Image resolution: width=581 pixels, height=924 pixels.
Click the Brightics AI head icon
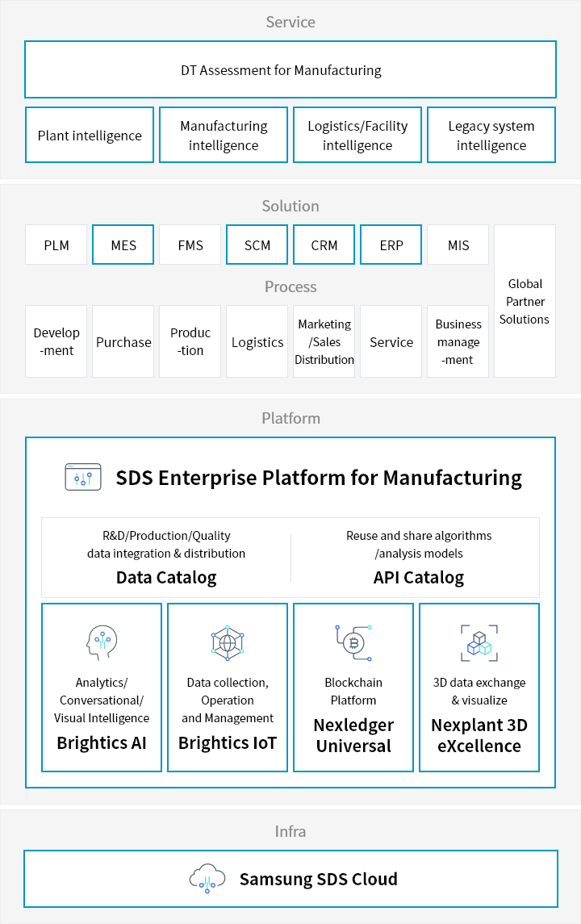102,643
